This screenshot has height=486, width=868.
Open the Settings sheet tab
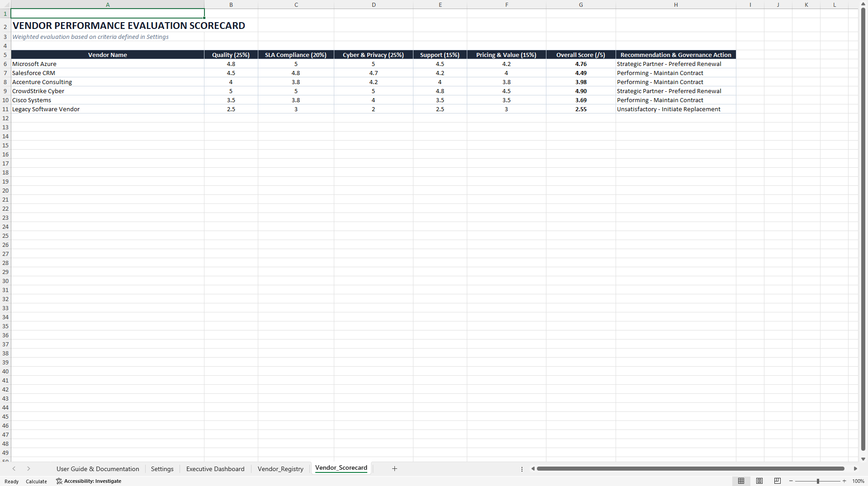click(162, 469)
